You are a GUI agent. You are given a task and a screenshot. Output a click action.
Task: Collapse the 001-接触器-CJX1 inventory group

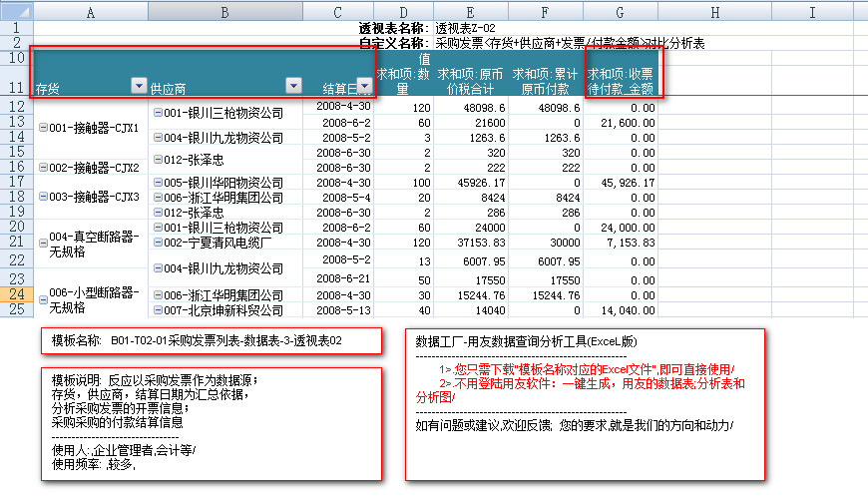[x=42, y=128]
